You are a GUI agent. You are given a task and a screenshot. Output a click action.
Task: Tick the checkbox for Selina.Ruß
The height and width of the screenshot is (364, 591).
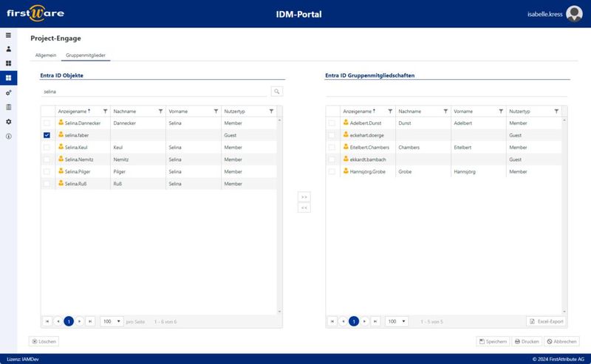47,184
